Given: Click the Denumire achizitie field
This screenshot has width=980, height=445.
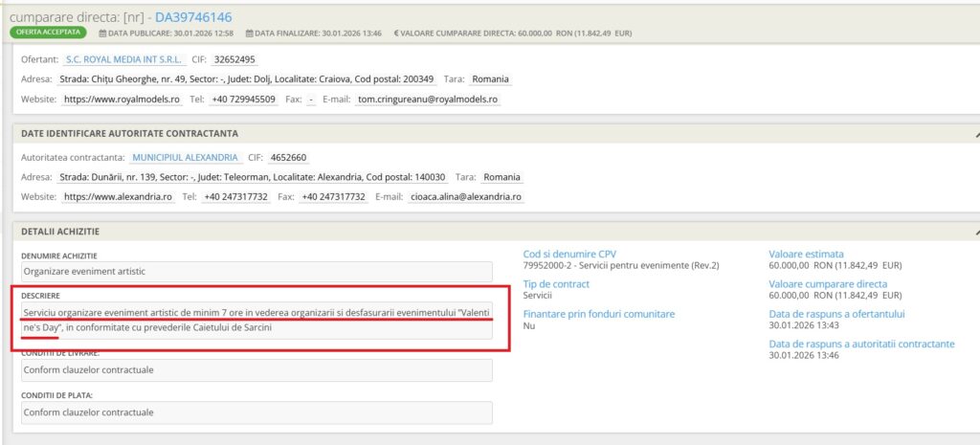Looking at the screenshot, I should (256, 272).
